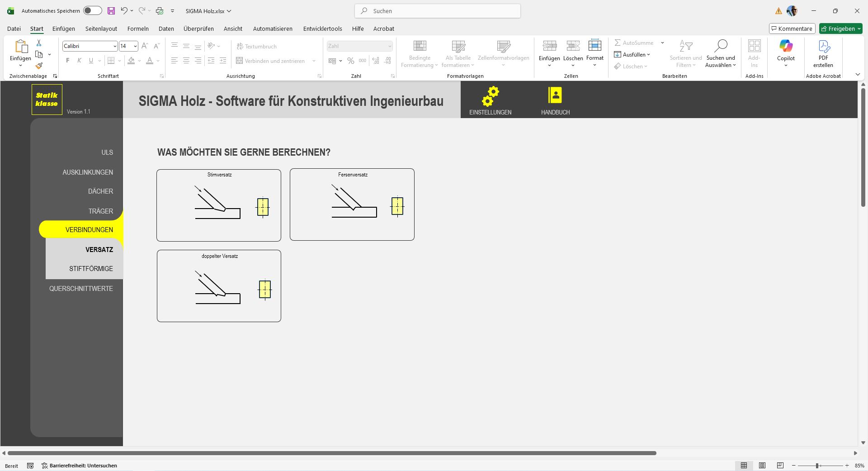Open the font name dropdown Calibri

(115, 46)
